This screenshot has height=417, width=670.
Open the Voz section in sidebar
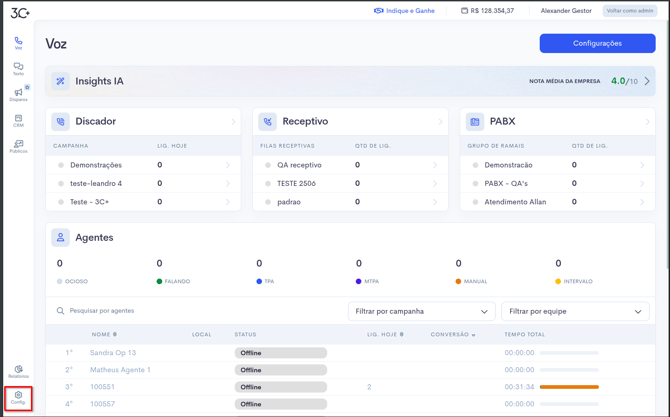[18, 43]
